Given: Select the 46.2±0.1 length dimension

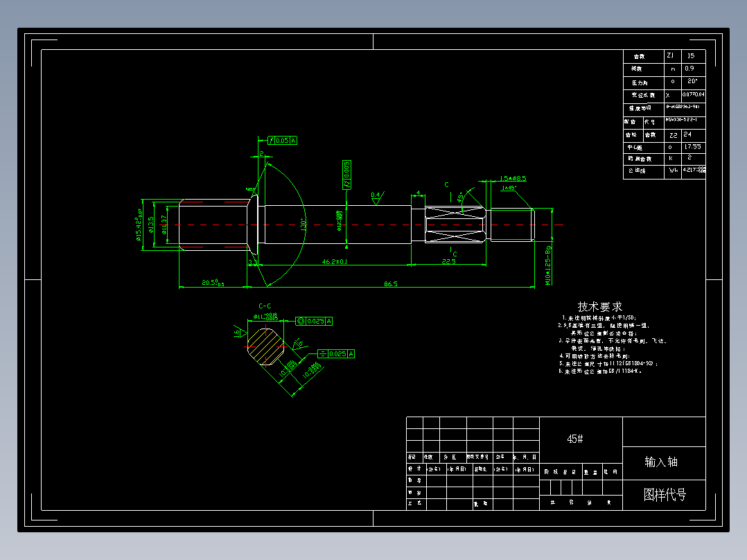Looking at the screenshot, I should tap(335, 262).
